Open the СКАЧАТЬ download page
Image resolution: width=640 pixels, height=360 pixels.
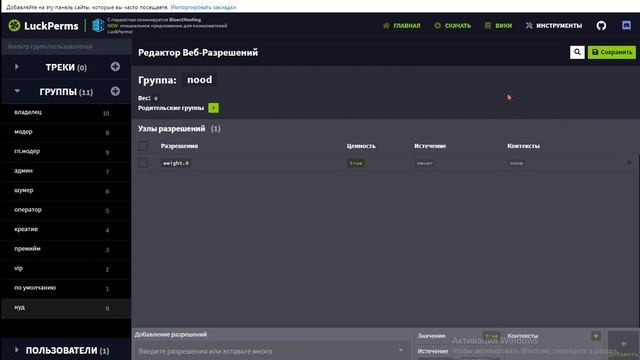pyautogui.click(x=452, y=26)
